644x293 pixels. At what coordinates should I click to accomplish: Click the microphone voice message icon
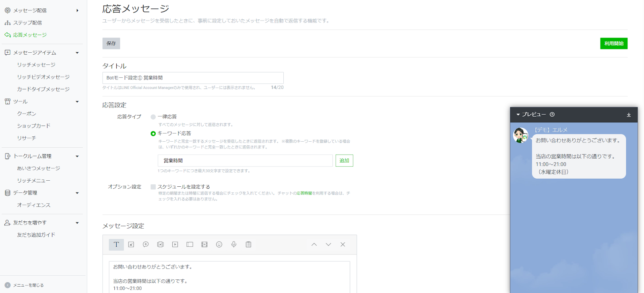234,244
